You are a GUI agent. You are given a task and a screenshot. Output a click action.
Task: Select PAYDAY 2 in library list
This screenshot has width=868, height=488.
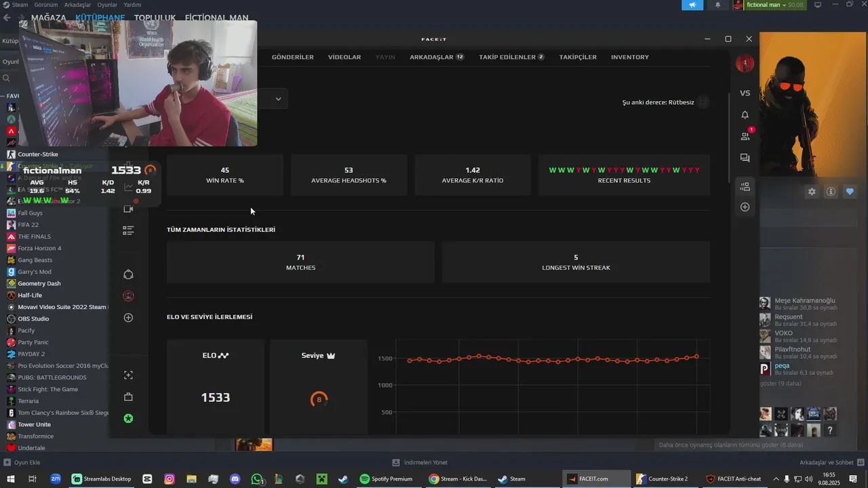[x=31, y=354]
